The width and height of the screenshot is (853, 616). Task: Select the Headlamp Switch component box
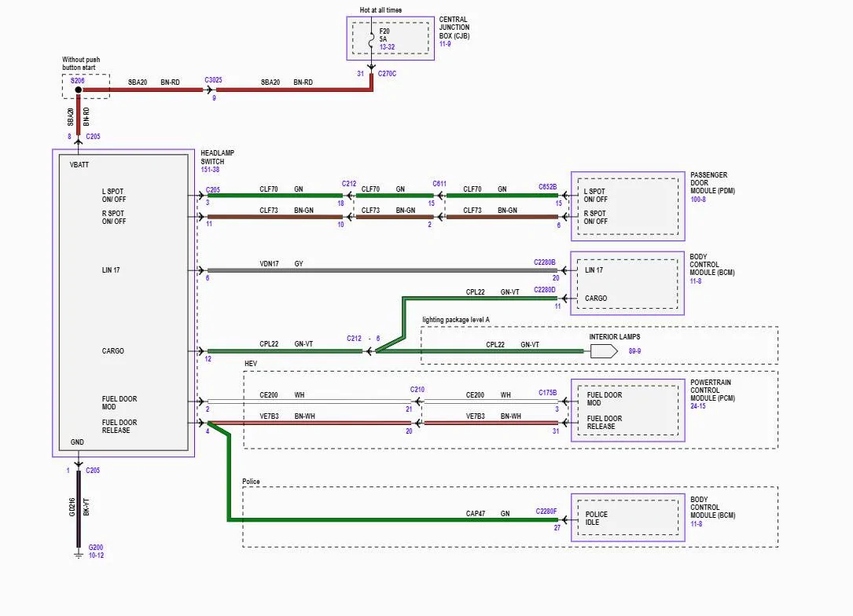[x=123, y=302]
